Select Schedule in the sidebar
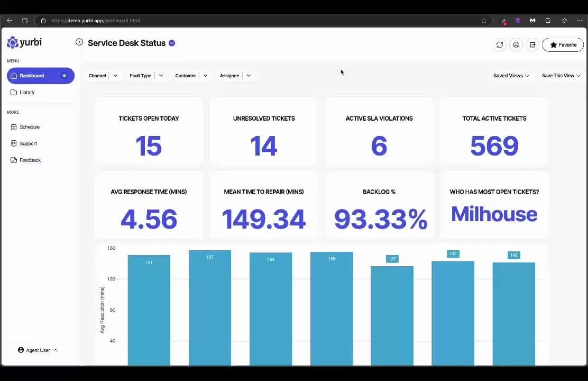Image resolution: width=588 pixels, height=381 pixels. point(30,127)
